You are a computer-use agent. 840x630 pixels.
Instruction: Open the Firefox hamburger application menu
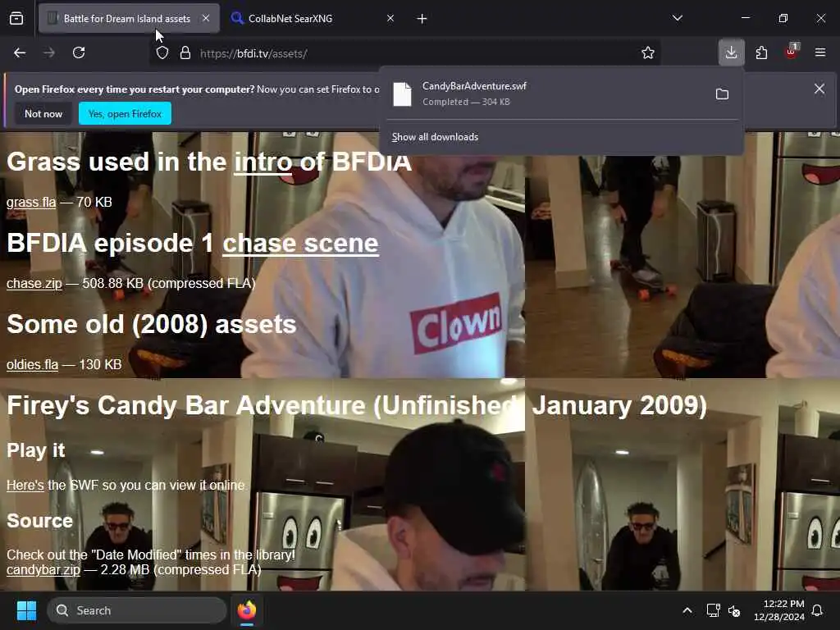[820, 52]
